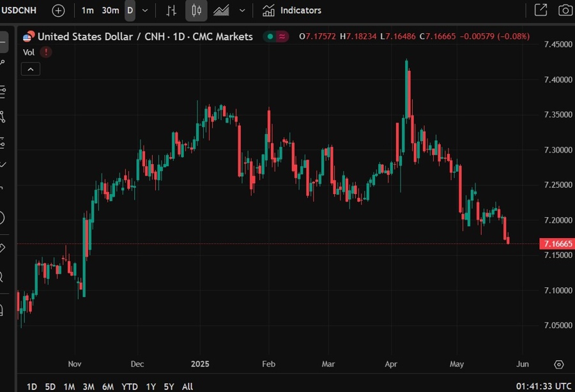This screenshot has height=392, width=575.
Task: Set date range to All
Action: click(x=187, y=386)
